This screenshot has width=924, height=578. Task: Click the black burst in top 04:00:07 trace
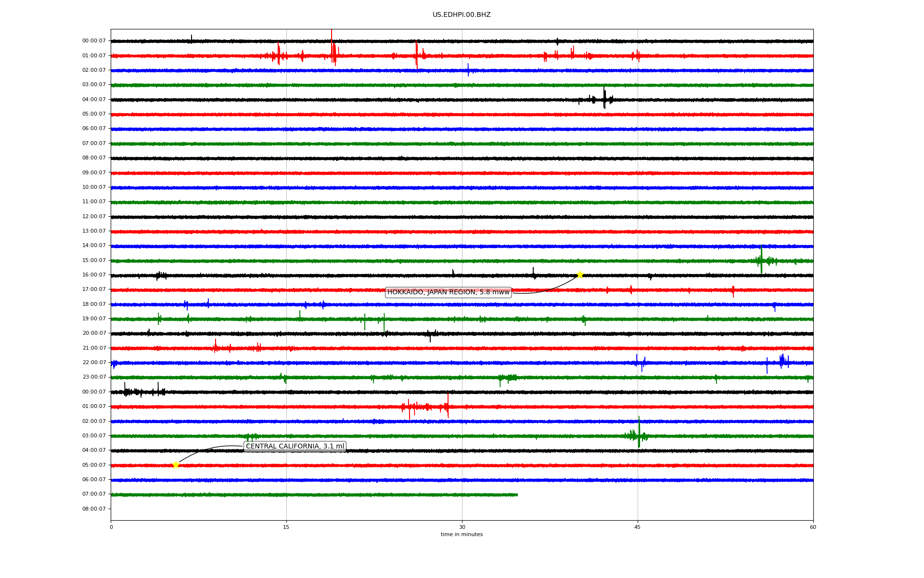pyautogui.click(x=604, y=99)
